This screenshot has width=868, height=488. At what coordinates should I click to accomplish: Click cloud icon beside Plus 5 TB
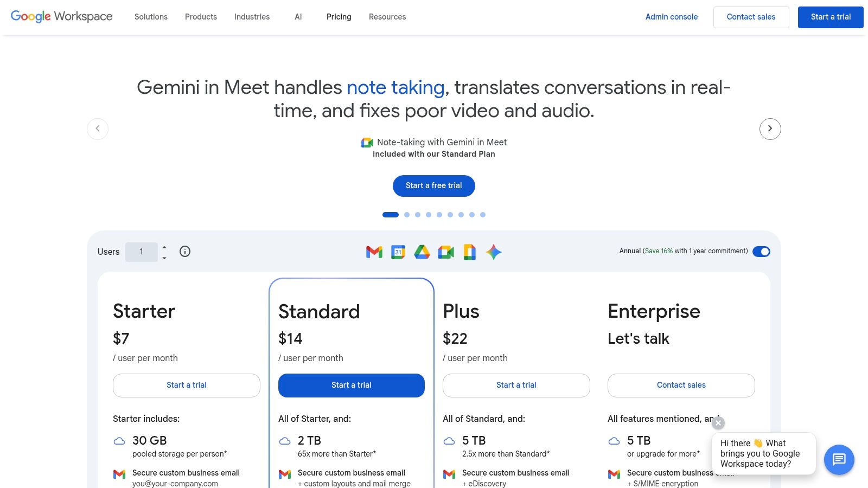449,441
